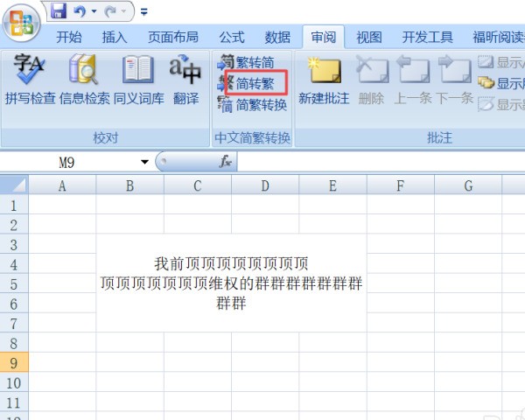Select column D header

click(x=265, y=185)
